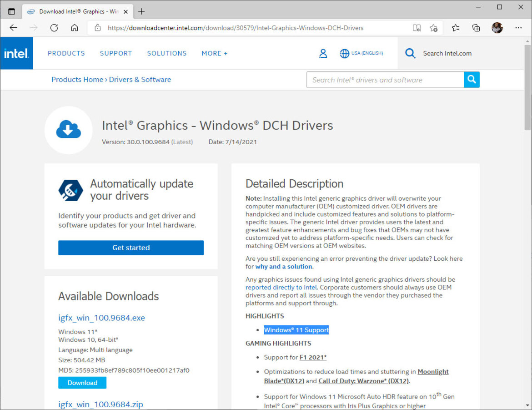532x410 pixels.
Task: Open browser Settings and more menu
Action: click(x=518, y=28)
